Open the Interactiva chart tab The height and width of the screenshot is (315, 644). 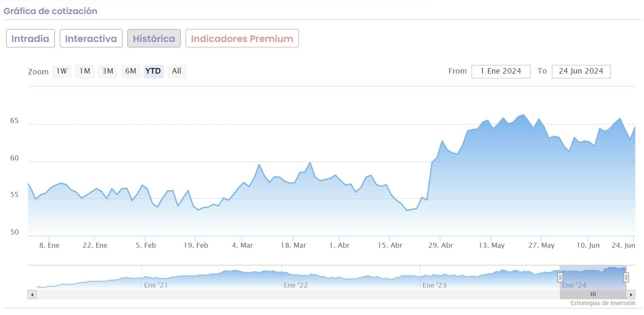point(91,39)
